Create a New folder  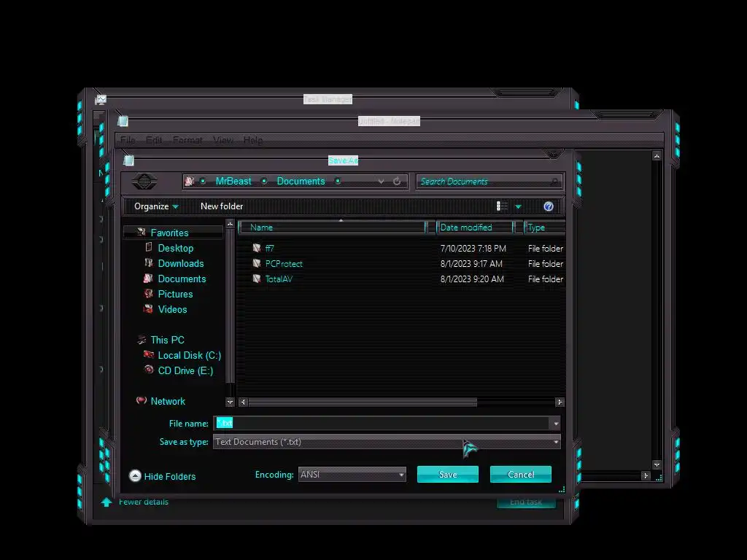coord(222,206)
